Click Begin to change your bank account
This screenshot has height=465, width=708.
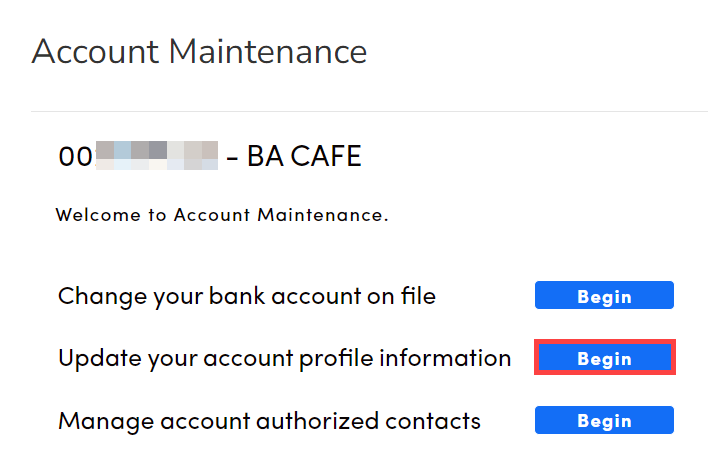click(604, 296)
